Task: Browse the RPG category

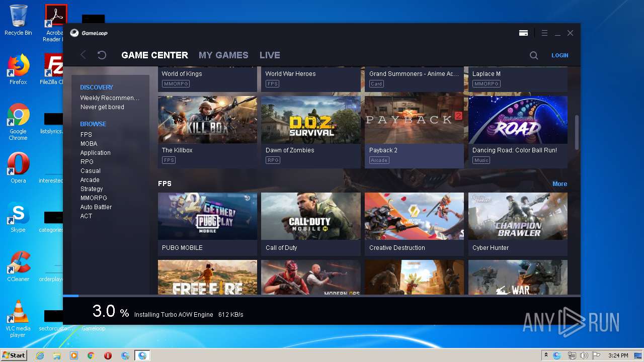Action: (x=87, y=162)
